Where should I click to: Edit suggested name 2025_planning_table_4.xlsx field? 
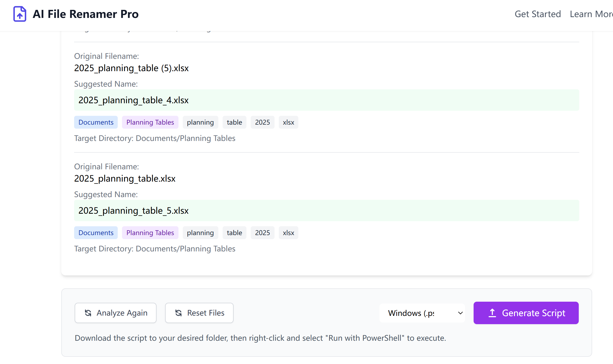coord(326,100)
